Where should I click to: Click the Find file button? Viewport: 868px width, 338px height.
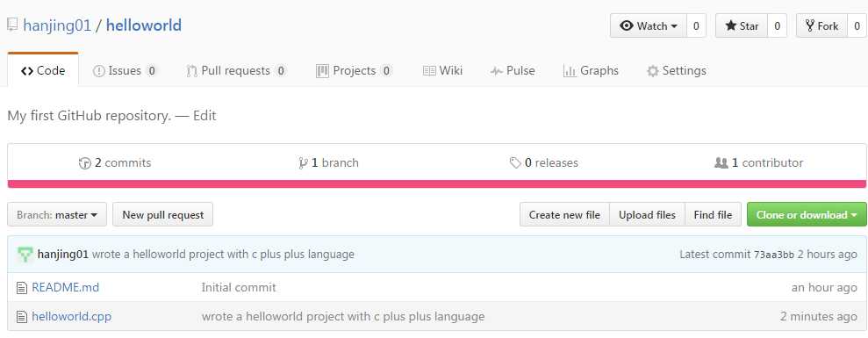pyautogui.click(x=713, y=214)
